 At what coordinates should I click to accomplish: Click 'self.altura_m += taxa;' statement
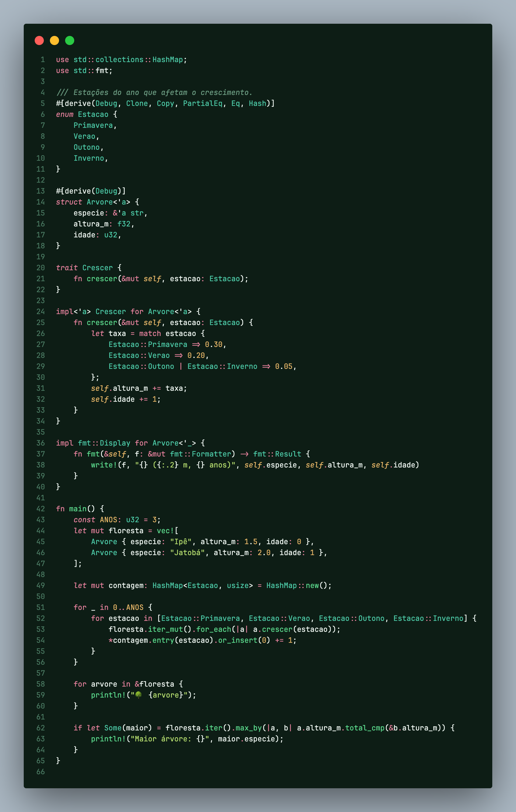click(139, 388)
